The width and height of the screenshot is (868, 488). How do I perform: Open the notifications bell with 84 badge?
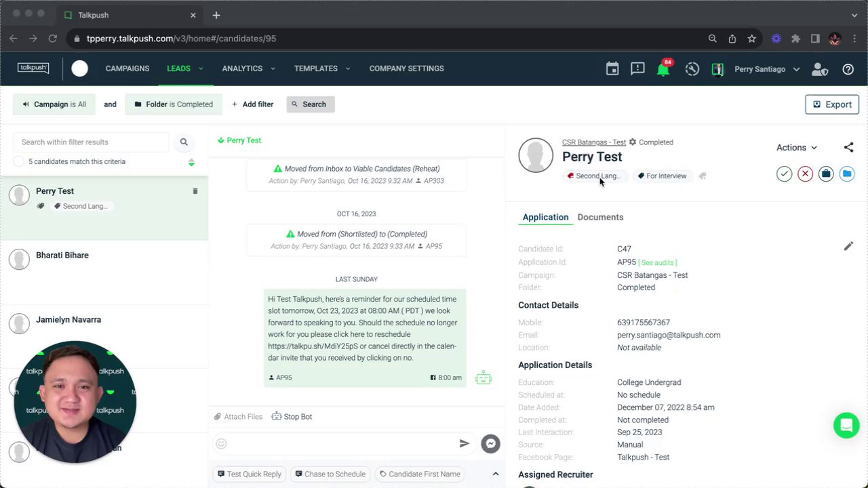coord(663,68)
